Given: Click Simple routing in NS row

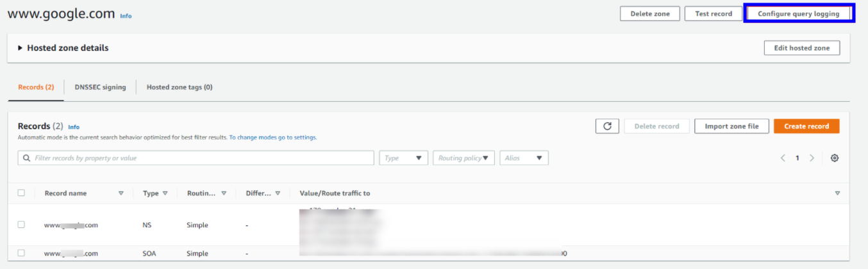Looking at the screenshot, I should click(197, 225).
